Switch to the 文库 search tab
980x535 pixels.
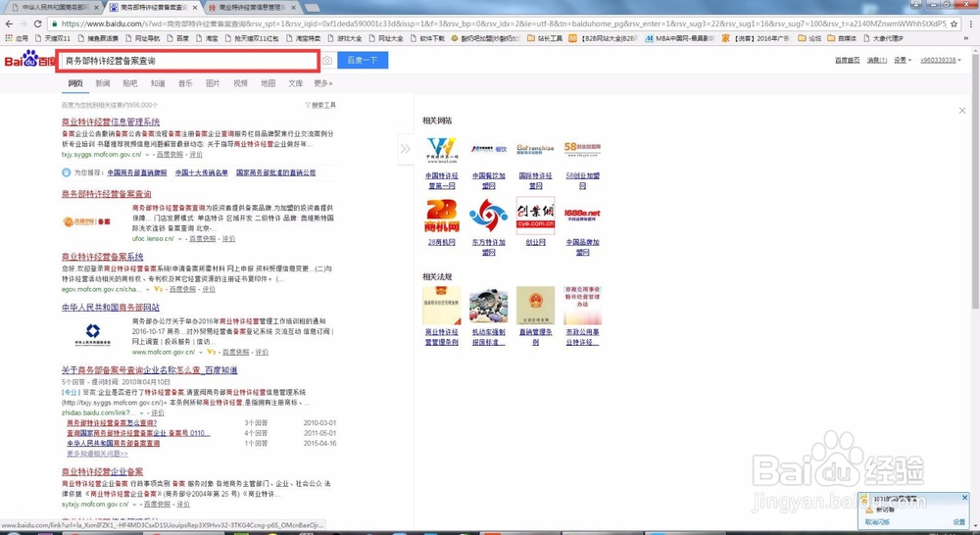pyautogui.click(x=296, y=83)
